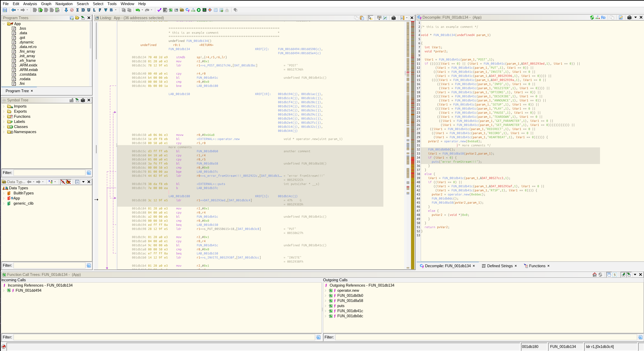Expand the BuiltInTypes data type node
Viewport: 644px width, 351px height.
[x=4, y=193]
